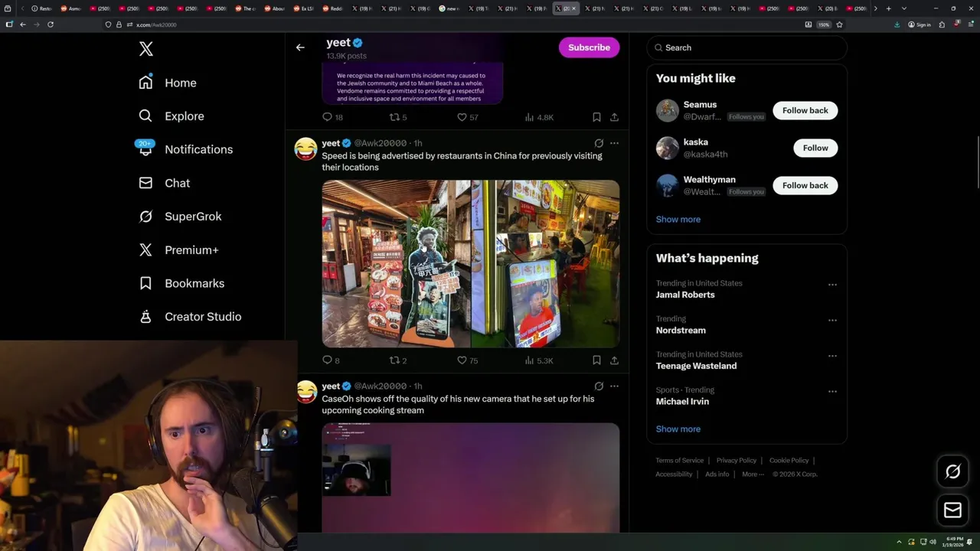Open options for the Teenage Wasteland trend

(x=832, y=356)
